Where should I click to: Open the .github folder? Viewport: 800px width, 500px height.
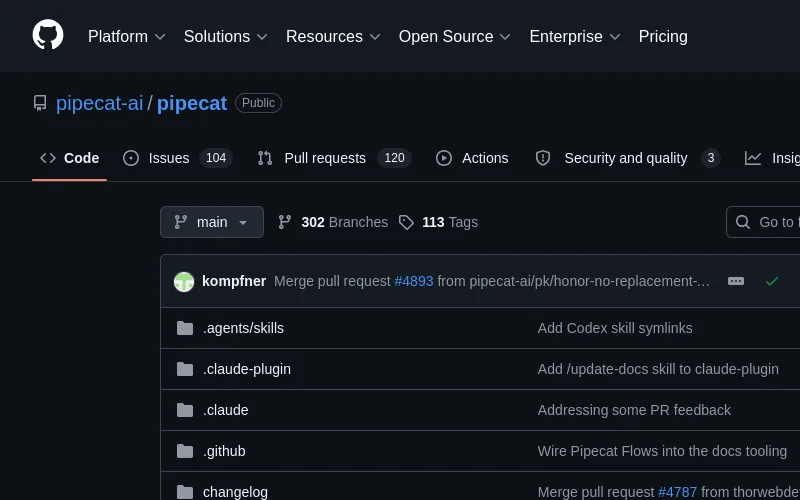(224, 451)
